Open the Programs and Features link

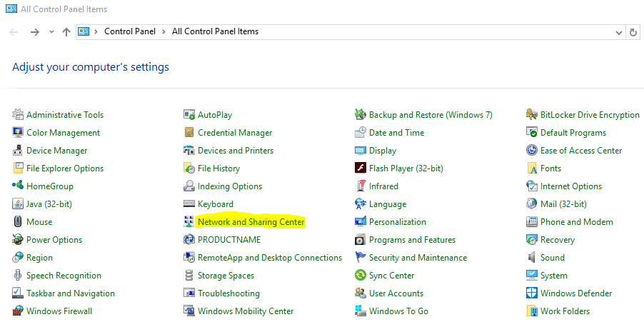(412, 240)
